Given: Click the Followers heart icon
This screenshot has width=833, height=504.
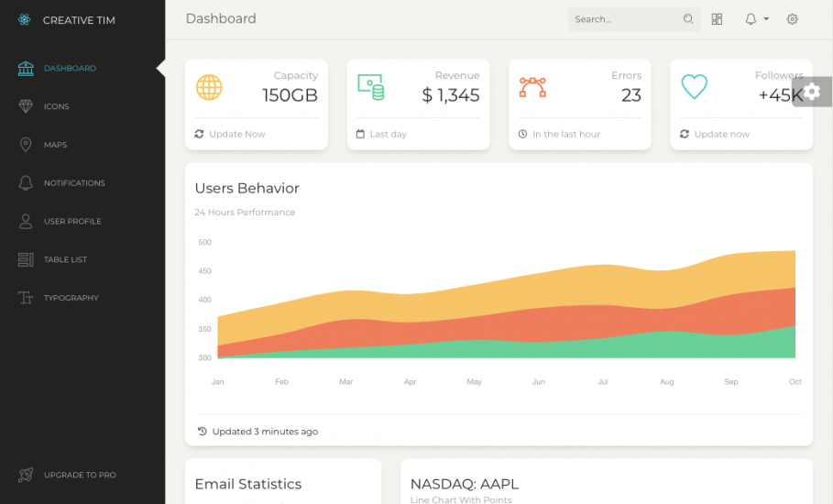Looking at the screenshot, I should pyautogui.click(x=695, y=86).
